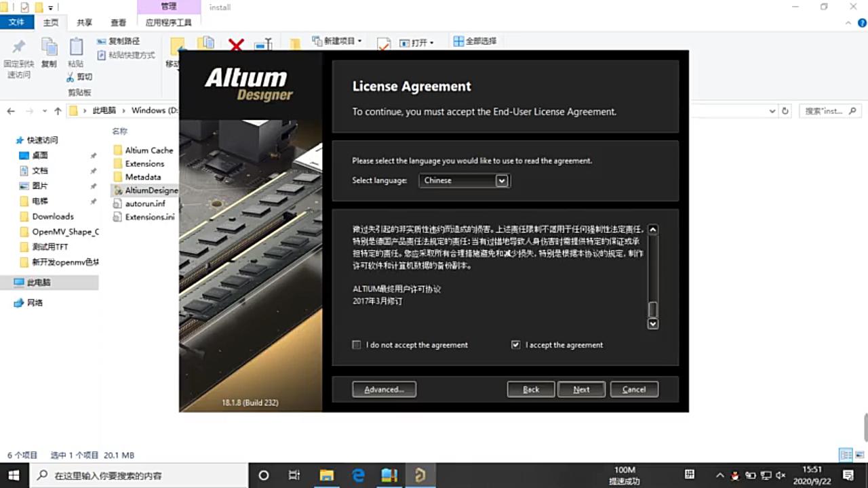
Task: Open Cortana circle icon on taskbar
Action: (x=264, y=476)
